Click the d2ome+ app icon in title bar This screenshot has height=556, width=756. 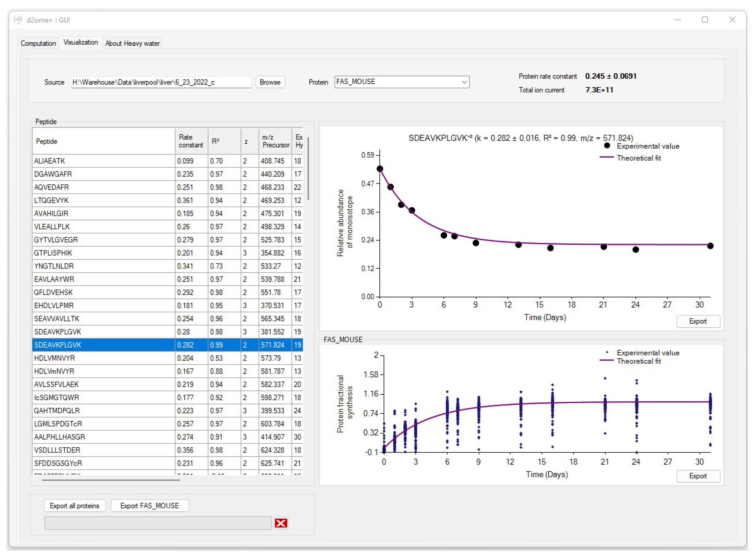(x=18, y=20)
